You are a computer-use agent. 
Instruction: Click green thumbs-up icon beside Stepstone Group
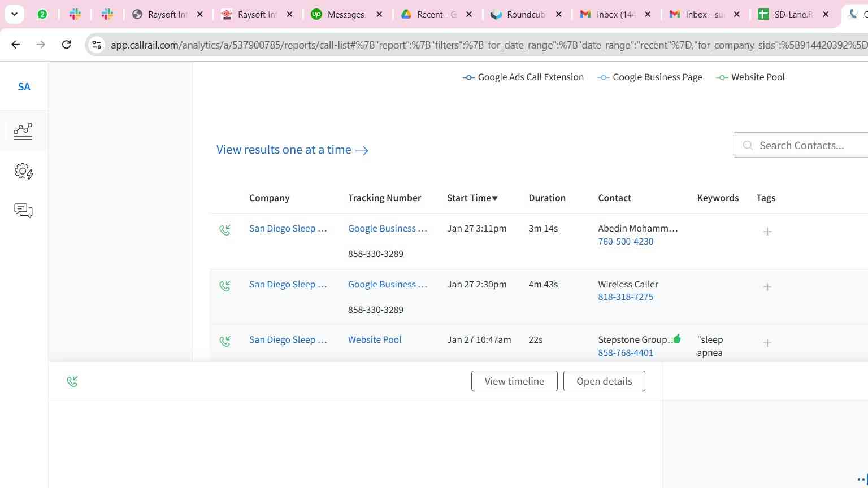click(677, 339)
